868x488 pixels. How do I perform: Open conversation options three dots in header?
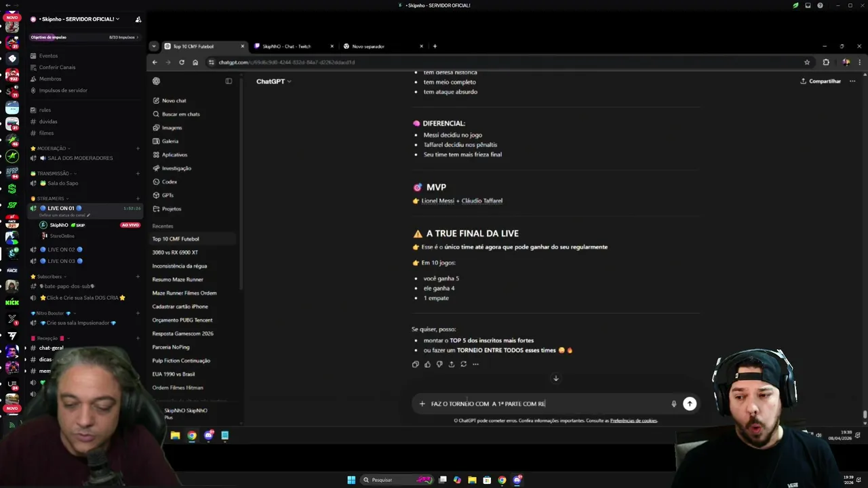tap(852, 81)
